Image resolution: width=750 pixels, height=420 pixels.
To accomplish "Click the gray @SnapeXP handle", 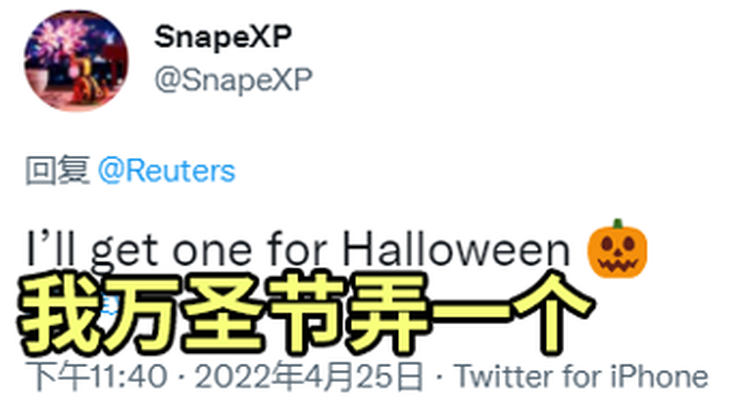I will 233,79.
